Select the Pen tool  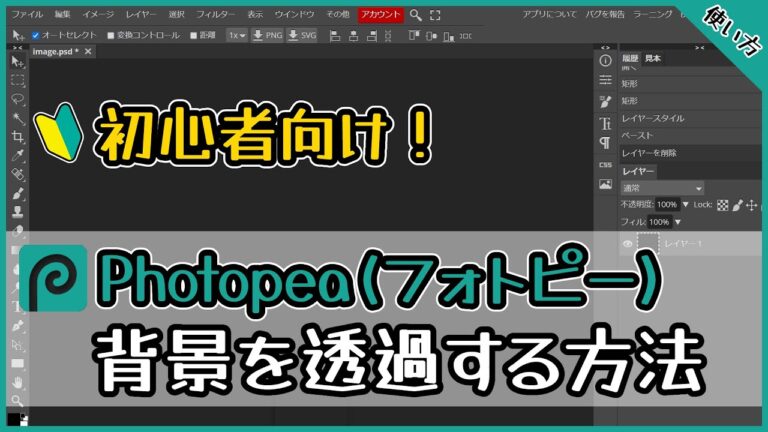[x=18, y=326]
